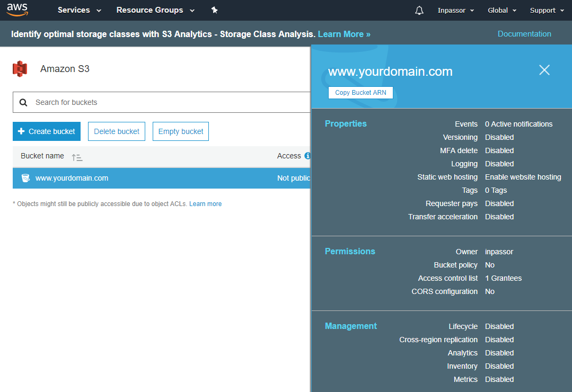
Task: Click the Access info icon
Action: 307,156
